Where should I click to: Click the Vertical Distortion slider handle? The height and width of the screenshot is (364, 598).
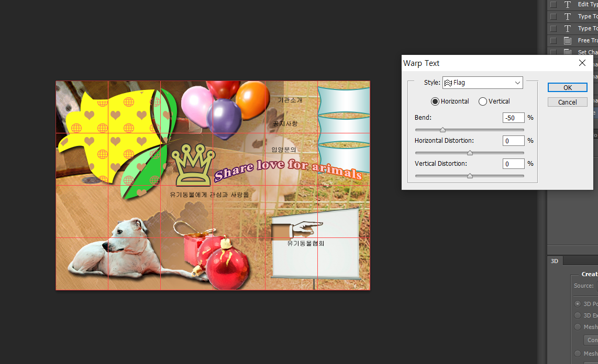coord(470,176)
